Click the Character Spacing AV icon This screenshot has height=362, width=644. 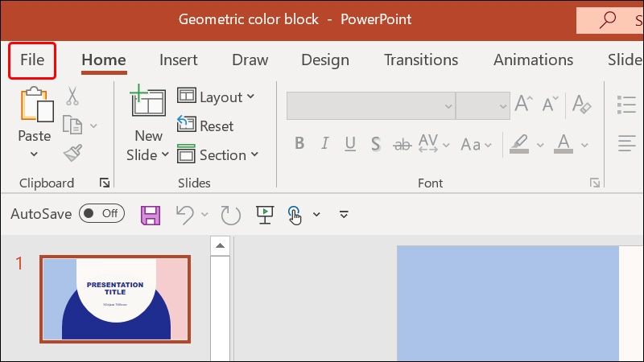pyautogui.click(x=428, y=143)
